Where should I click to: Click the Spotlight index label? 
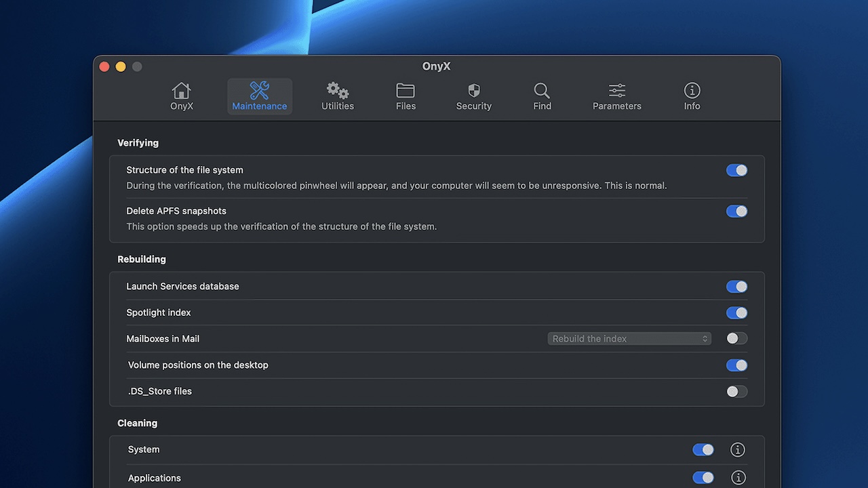tap(159, 312)
